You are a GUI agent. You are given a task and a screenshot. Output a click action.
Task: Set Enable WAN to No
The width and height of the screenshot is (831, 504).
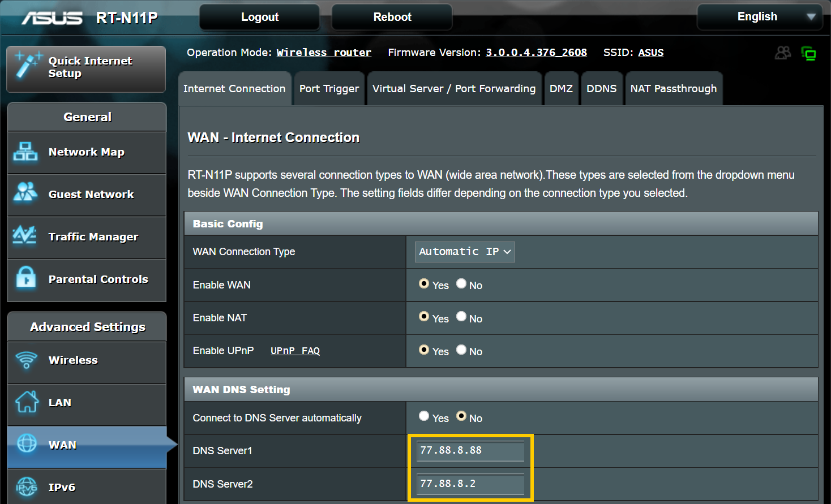461,284
